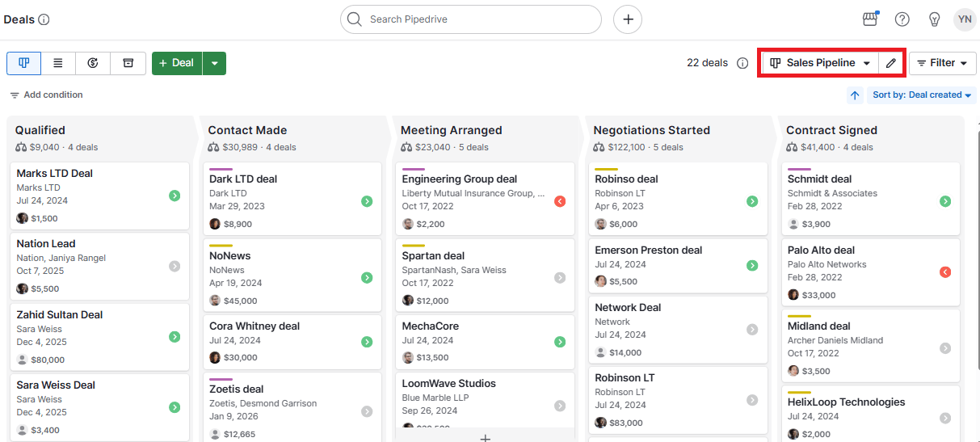Click the activity arrow on Midland deal
The width and height of the screenshot is (980, 442).
coord(945,348)
